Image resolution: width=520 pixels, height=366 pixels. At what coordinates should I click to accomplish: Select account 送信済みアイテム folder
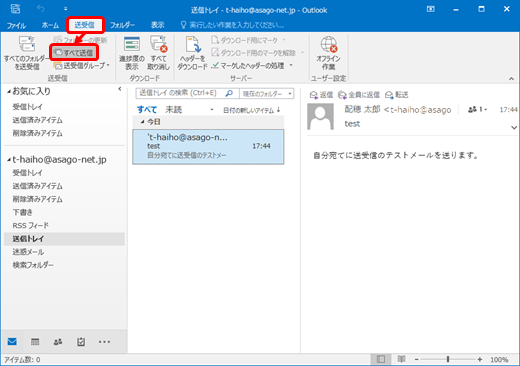click(37, 186)
